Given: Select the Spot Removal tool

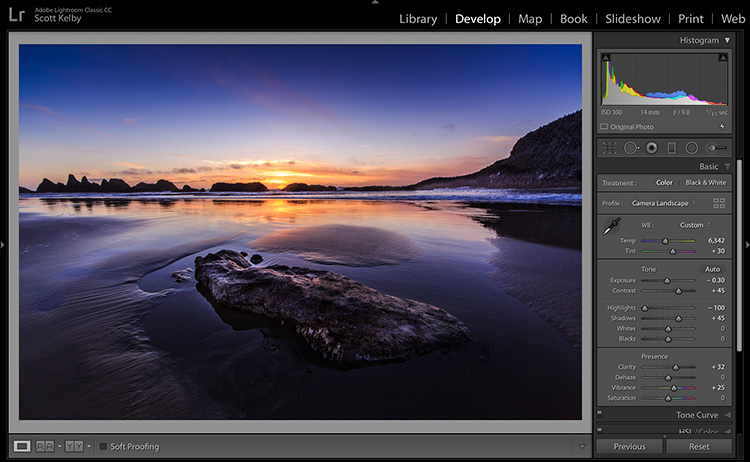Looking at the screenshot, I should point(631,147).
